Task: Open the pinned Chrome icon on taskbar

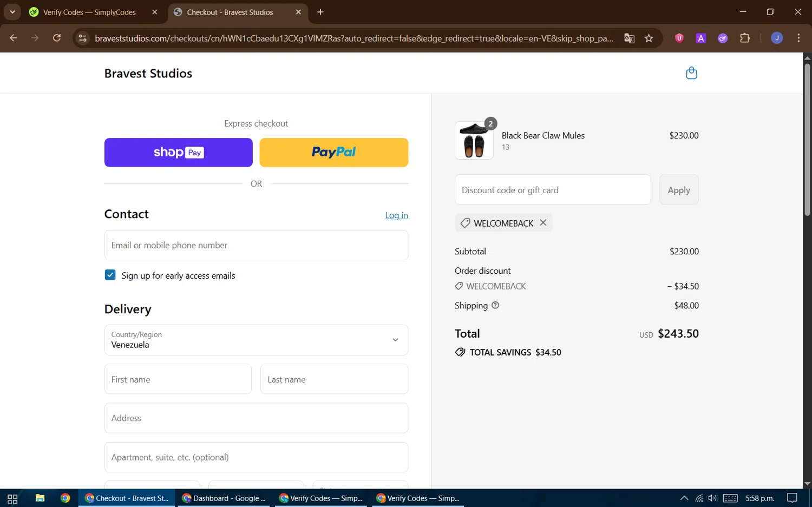Action: (x=66, y=498)
